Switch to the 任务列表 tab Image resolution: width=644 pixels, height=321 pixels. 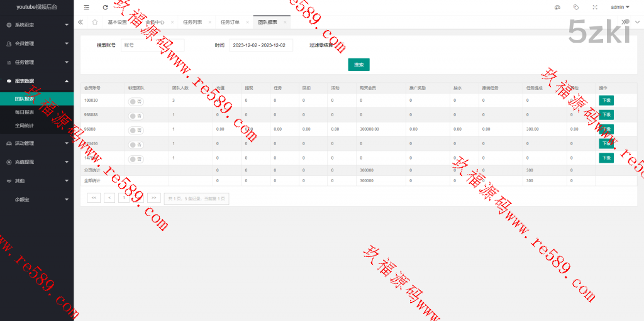[192, 22]
